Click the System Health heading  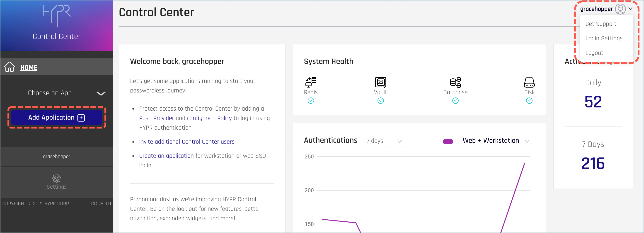point(329,61)
